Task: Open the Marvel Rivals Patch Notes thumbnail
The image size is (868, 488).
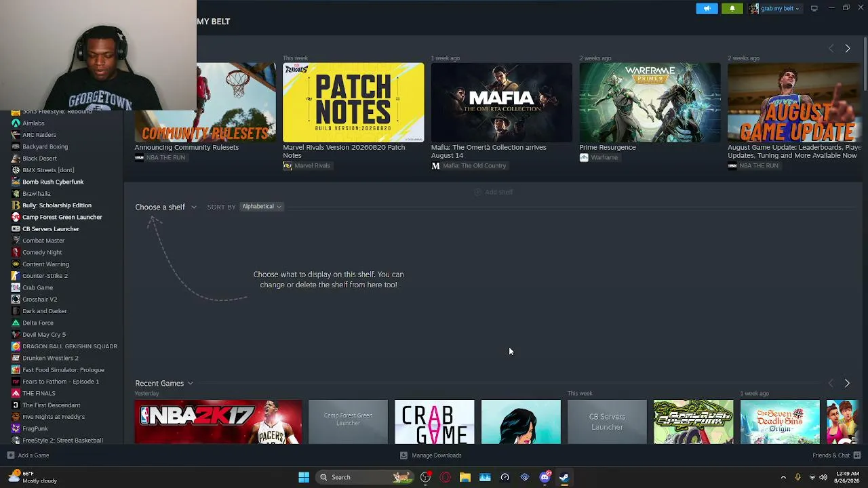Action: [353, 102]
